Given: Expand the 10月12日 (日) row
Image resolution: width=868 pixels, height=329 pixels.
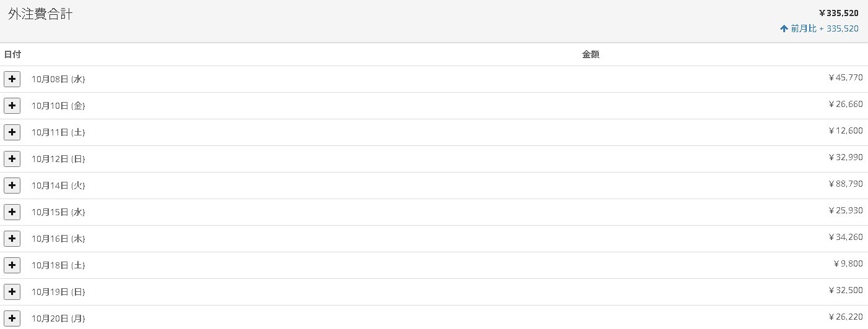Looking at the screenshot, I should [12, 159].
